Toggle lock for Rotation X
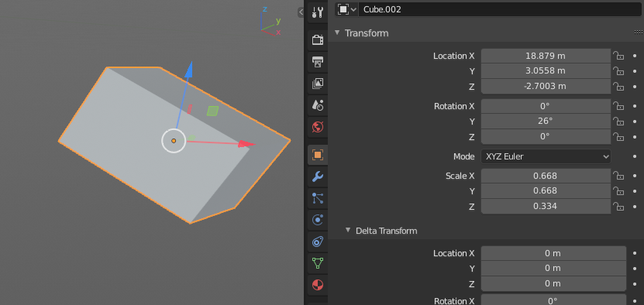This screenshot has height=305, width=644. click(618, 106)
